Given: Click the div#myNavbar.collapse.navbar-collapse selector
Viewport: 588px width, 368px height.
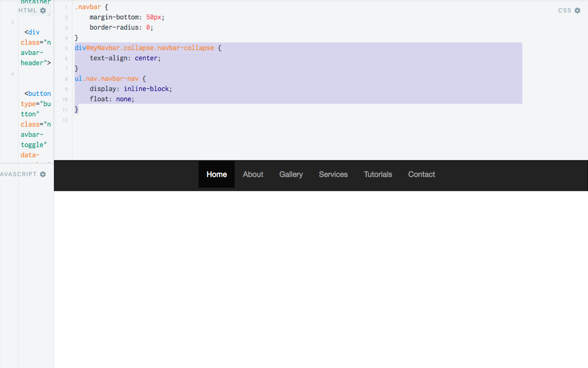Looking at the screenshot, I should 145,48.
